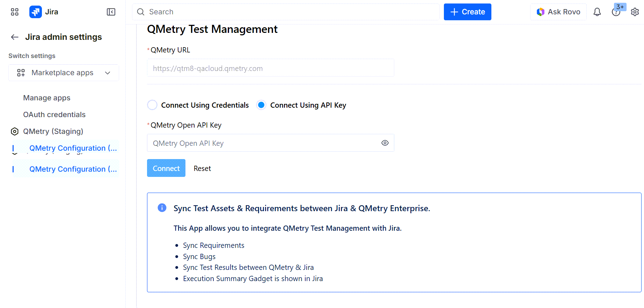Open the help icon with 3+ badge

[x=616, y=12]
